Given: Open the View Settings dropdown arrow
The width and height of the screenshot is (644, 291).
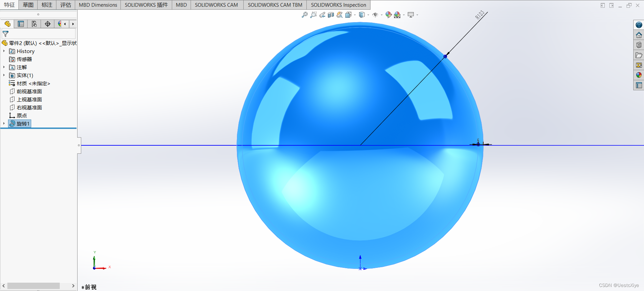Looking at the screenshot, I should (417, 15).
